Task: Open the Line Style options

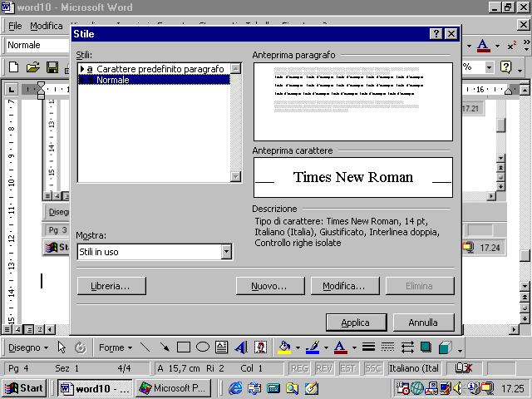Action: tap(369, 347)
